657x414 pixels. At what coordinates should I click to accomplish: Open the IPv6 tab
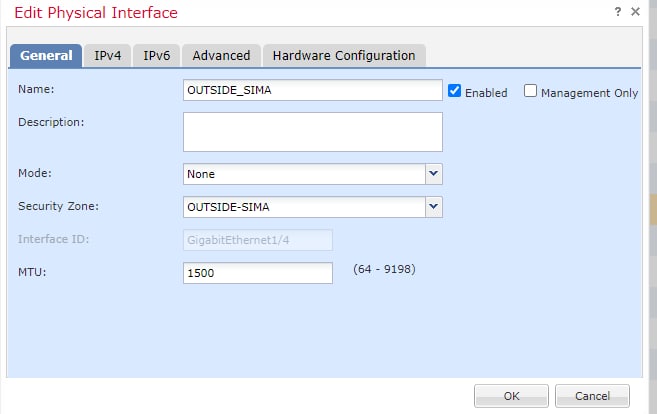[x=156, y=55]
